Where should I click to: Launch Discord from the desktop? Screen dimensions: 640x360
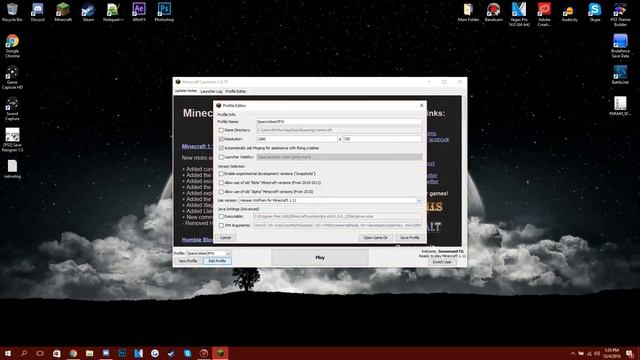[x=38, y=12]
